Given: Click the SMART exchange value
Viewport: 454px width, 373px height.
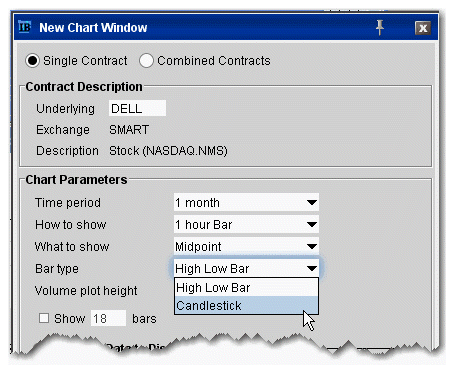Looking at the screenshot, I should [129, 130].
